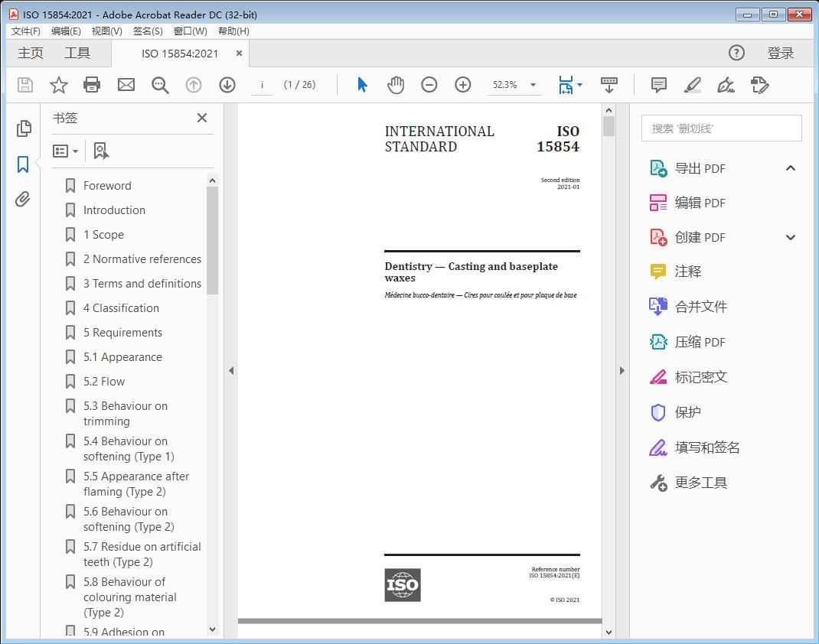
Task: Select the highlight text tool
Action: click(693, 85)
